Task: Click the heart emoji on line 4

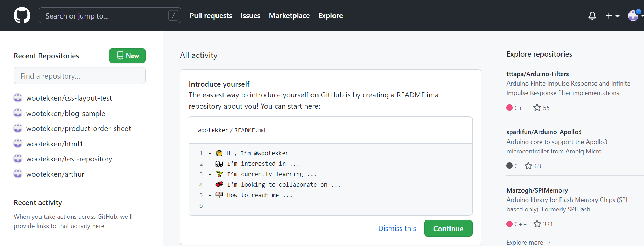Action: (219, 184)
